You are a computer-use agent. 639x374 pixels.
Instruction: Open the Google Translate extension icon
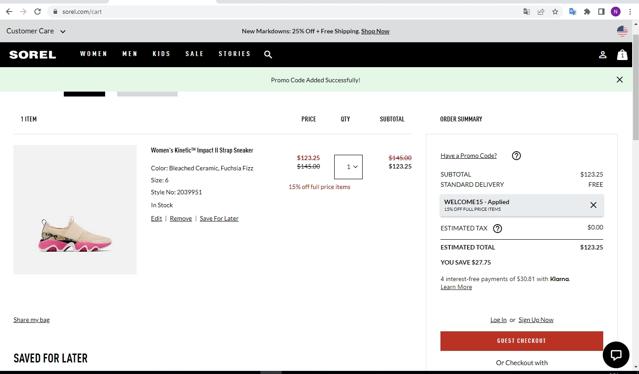pyautogui.click(x=573, y=12)
